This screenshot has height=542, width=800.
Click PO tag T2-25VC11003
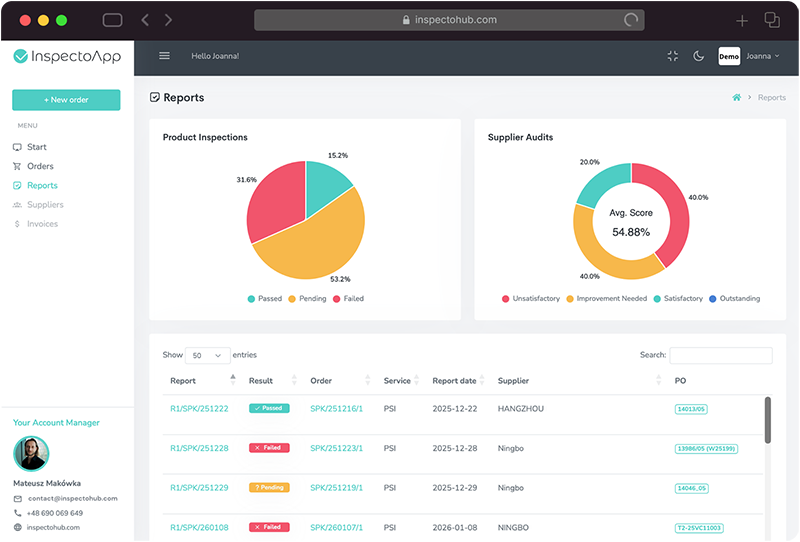click(699, 528)
